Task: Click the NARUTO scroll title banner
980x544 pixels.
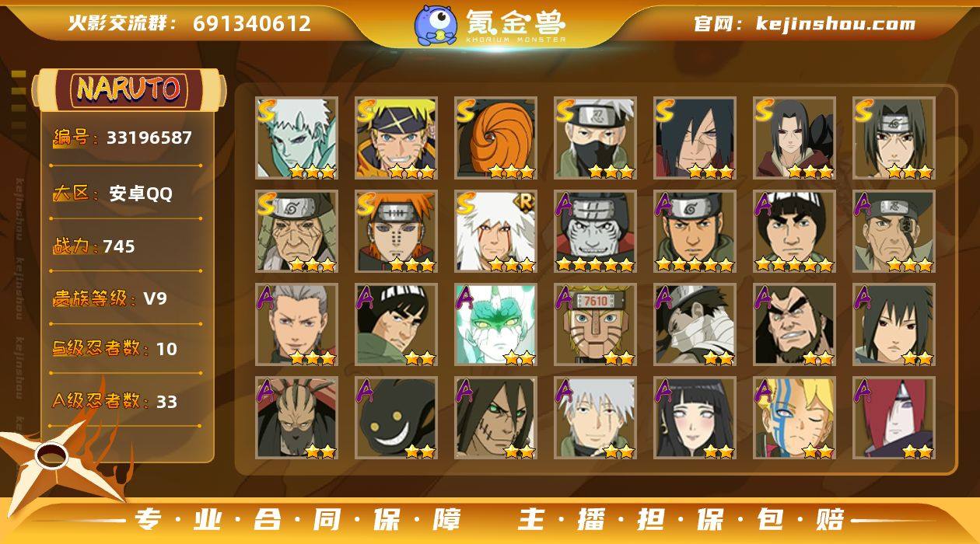Action: [129, 89]
